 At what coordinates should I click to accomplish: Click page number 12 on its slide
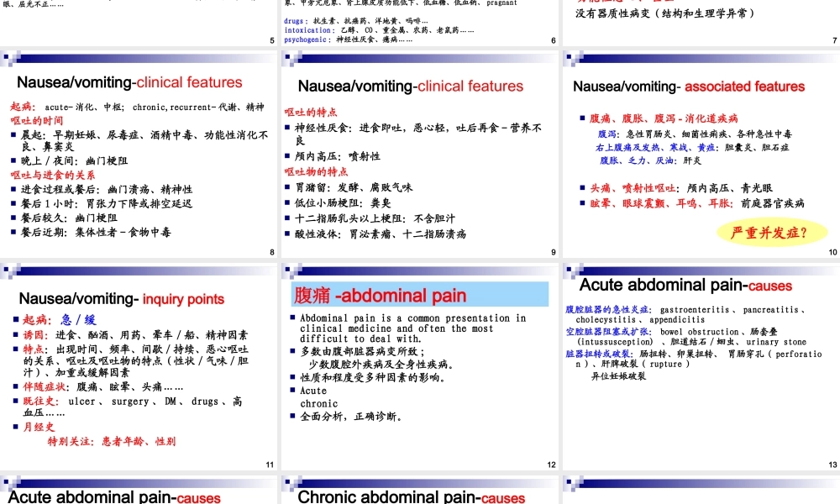pos(550,463)
